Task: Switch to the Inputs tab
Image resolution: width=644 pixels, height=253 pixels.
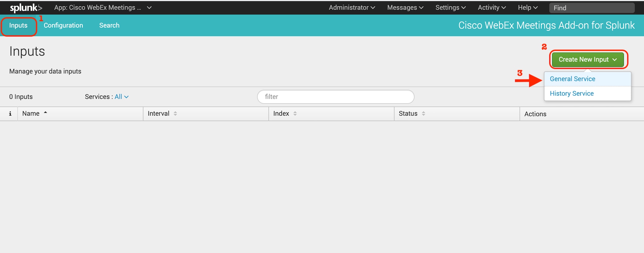Action: coord(18,25)
